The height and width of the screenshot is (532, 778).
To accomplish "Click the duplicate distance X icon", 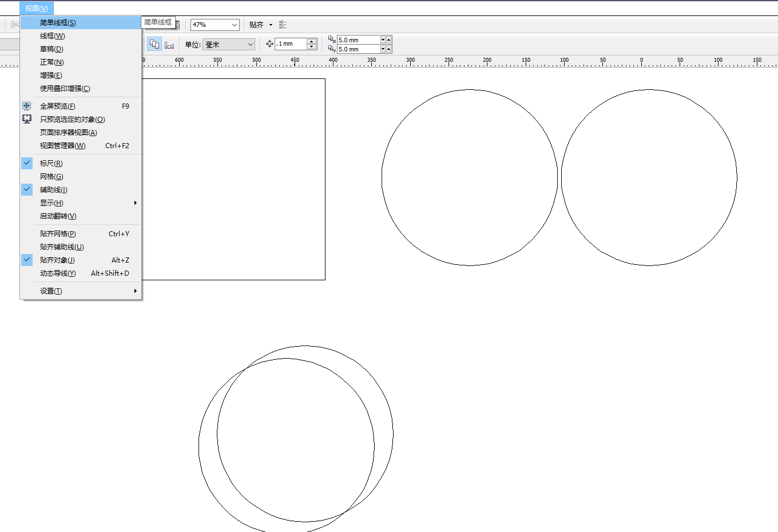I will [332, 39].
